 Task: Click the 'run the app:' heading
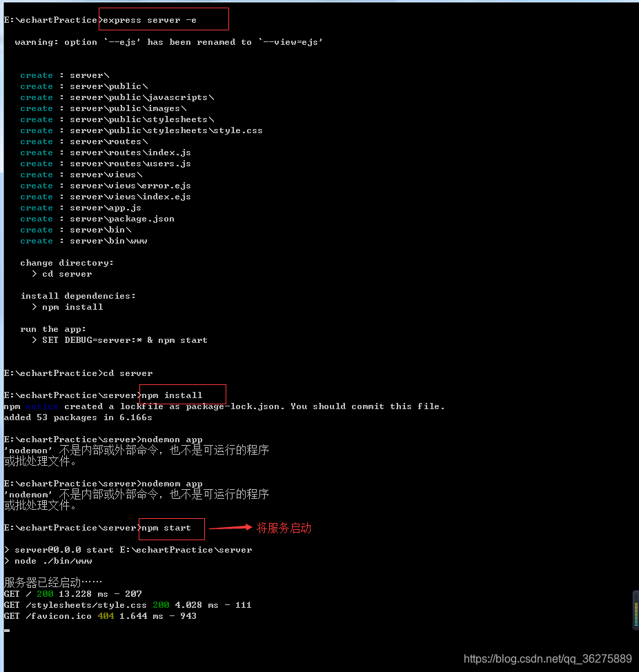tap(53, 329)
